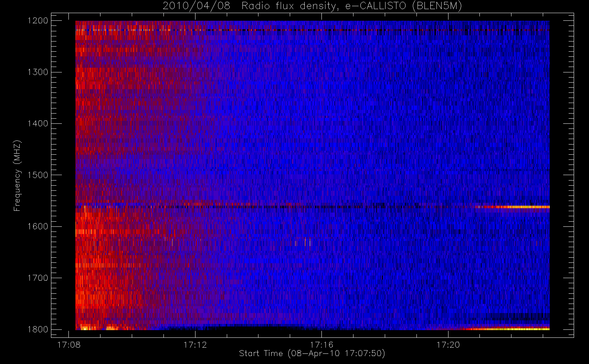
Task: Select the plot title mentioning e-CALLISTO (BLEN5M)
Action: (x=312, y=6)
